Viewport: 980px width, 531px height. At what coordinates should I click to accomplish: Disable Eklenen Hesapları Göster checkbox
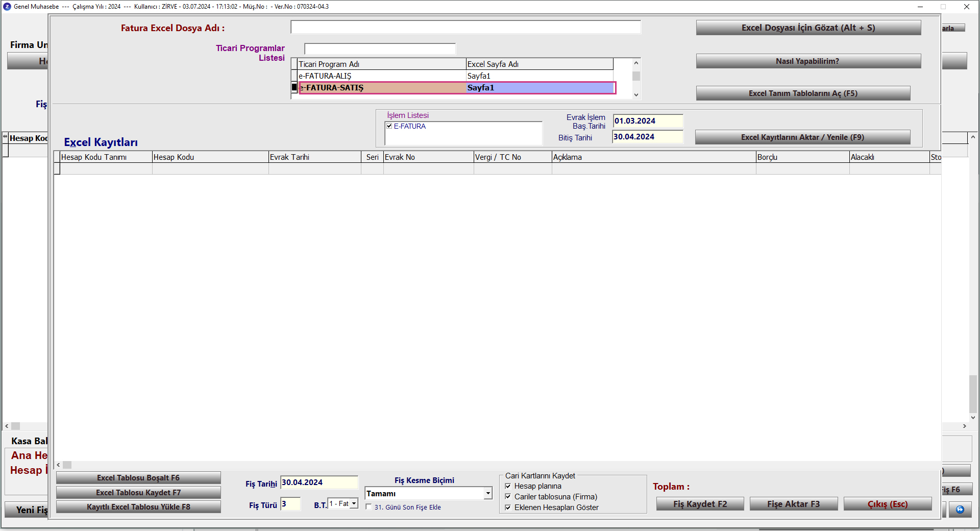508,508
